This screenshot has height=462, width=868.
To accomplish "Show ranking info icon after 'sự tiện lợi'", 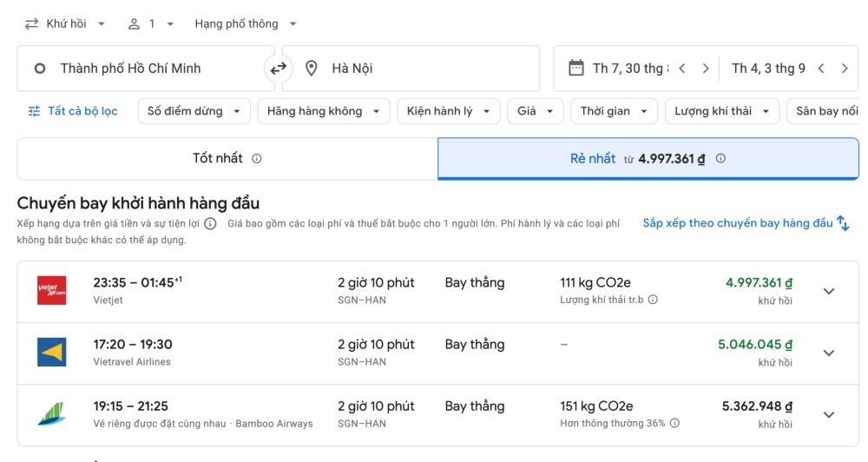I will coord(210,223).
